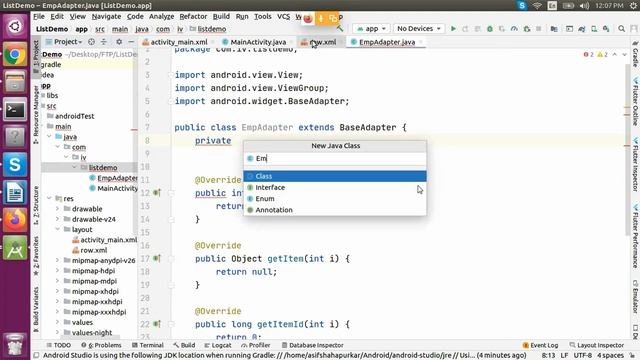640x360 pixels.
Task: Click the warning count indicator in editor
Action: click(x=602, y=54)
